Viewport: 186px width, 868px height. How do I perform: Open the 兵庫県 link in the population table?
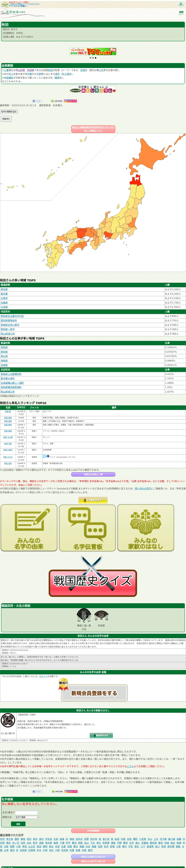coord(4,303)
